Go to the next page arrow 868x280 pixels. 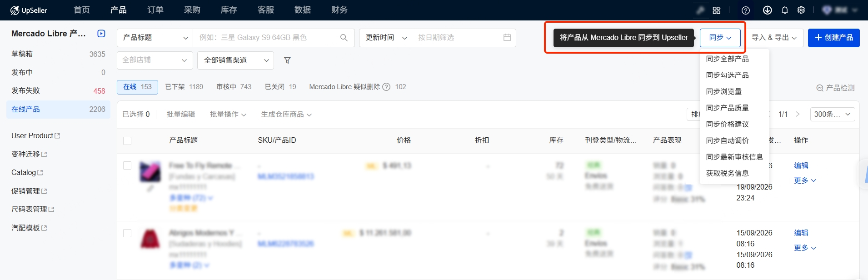point(798,114)
